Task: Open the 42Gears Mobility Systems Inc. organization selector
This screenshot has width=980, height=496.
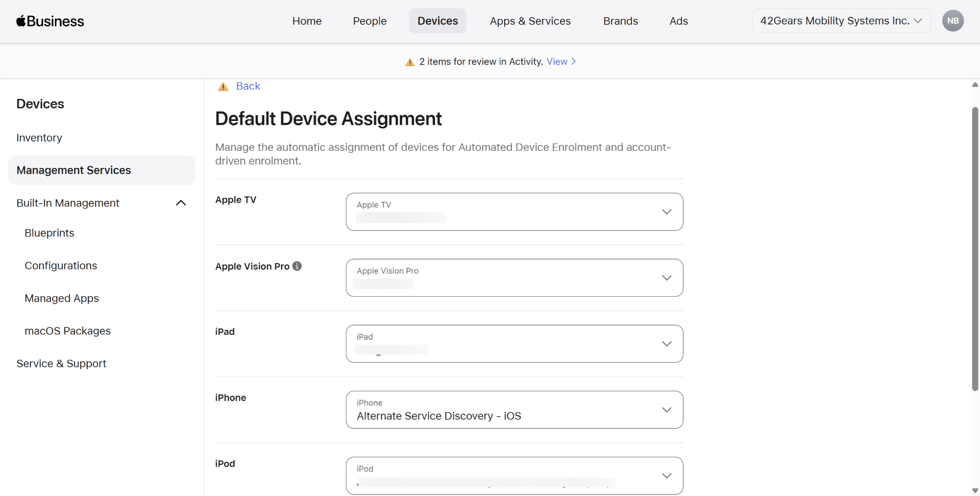Action: pos(841,21)
